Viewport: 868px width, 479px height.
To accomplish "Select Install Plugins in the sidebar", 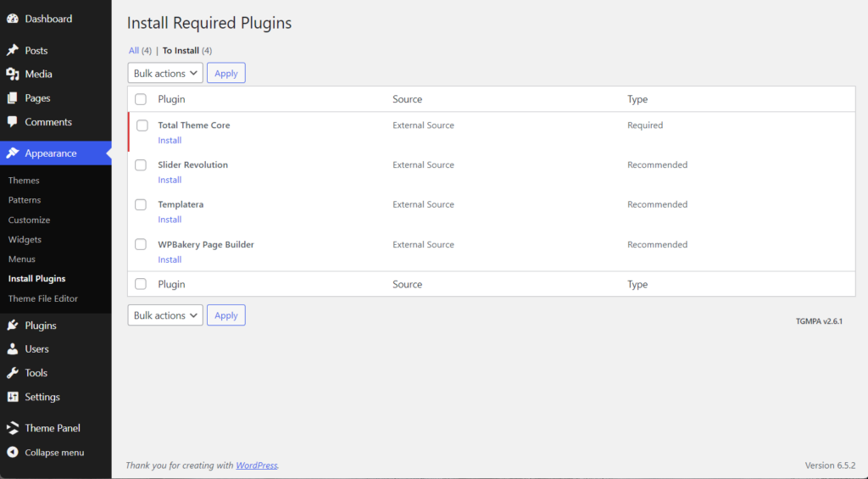I will 36,279.
